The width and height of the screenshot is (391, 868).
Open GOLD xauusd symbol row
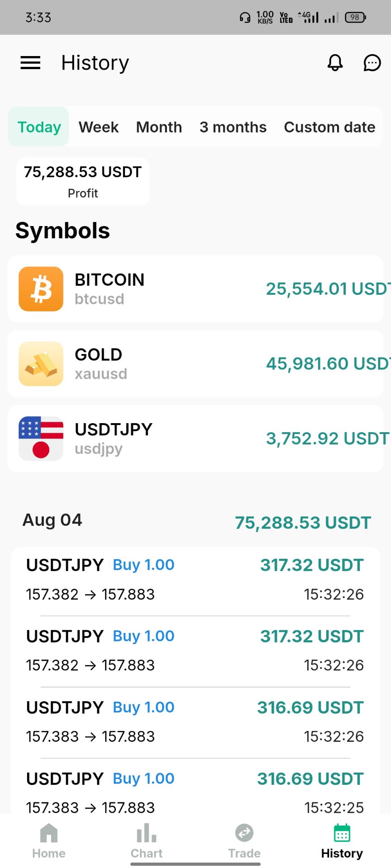[x=195, y=364]
